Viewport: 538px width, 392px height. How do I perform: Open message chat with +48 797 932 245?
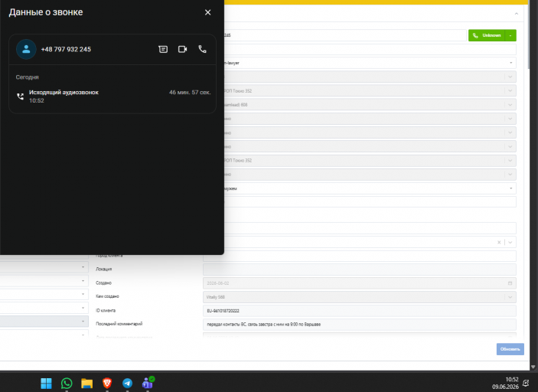(x=163, y=50)
